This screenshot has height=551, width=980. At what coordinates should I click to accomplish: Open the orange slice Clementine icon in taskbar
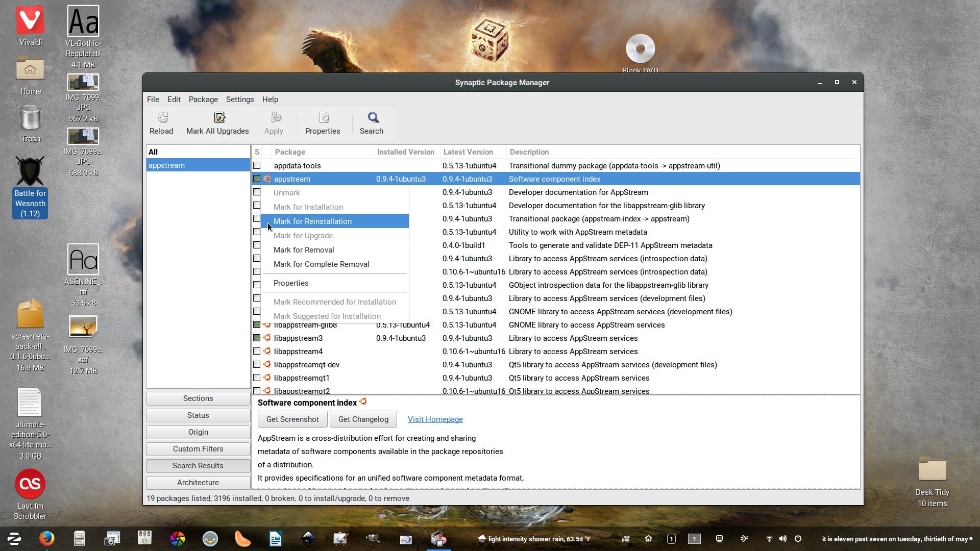pyautogui.click(x=243, y=539)
